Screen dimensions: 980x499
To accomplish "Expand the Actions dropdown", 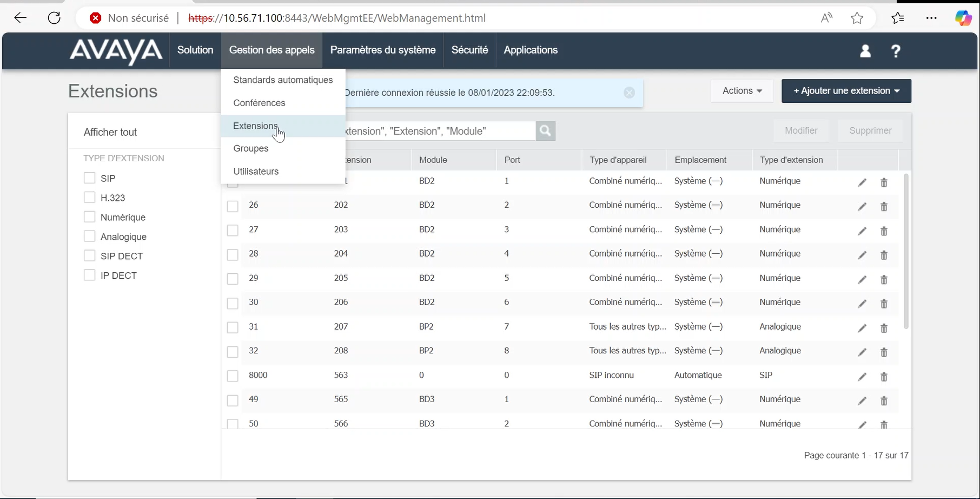I will point(742,91).
